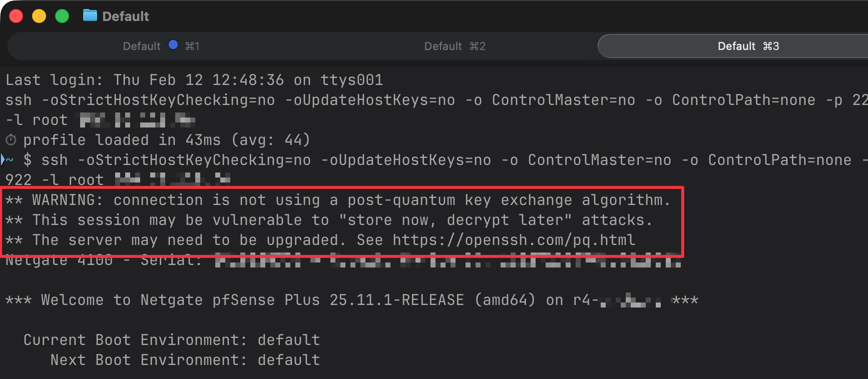This screenshot has width=868, height=379.
Task: Open the openssh.com/pq.html link
Action: coord(514,240)
